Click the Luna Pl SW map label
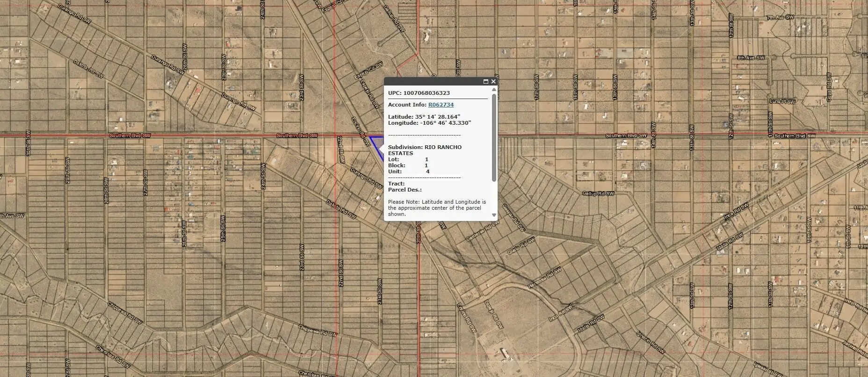Image resolution: width=868 pixels, height=377 pixels. click(x=782, y=101)
